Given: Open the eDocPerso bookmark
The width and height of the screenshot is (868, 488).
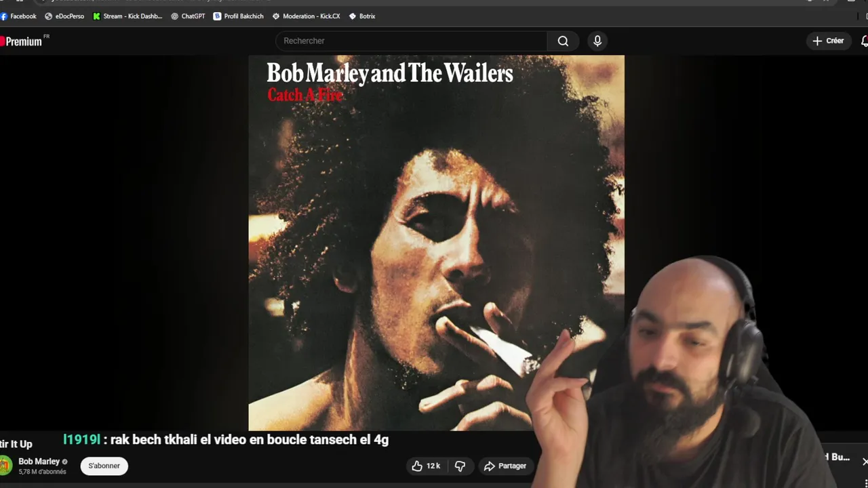Looking at the screenshot, I should 65,16.
